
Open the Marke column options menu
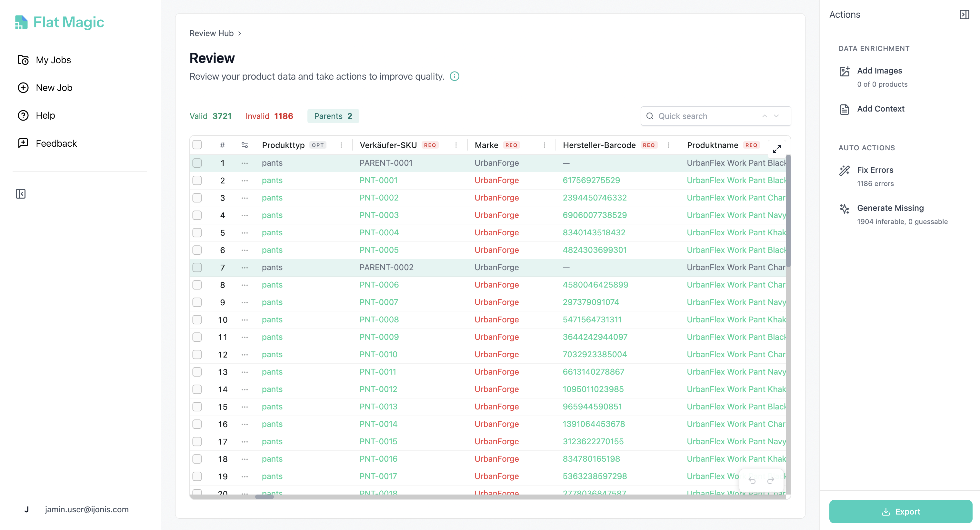(x=544, y=145)
